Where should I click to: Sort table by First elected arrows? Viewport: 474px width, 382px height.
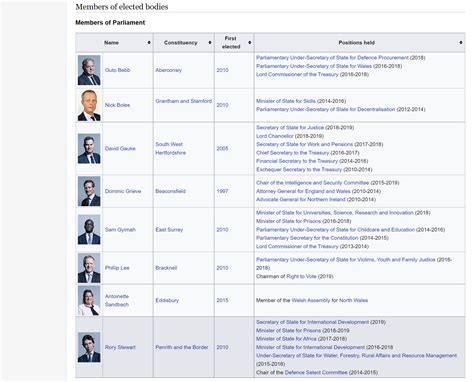pyautogui.click(x=250, y=42)
